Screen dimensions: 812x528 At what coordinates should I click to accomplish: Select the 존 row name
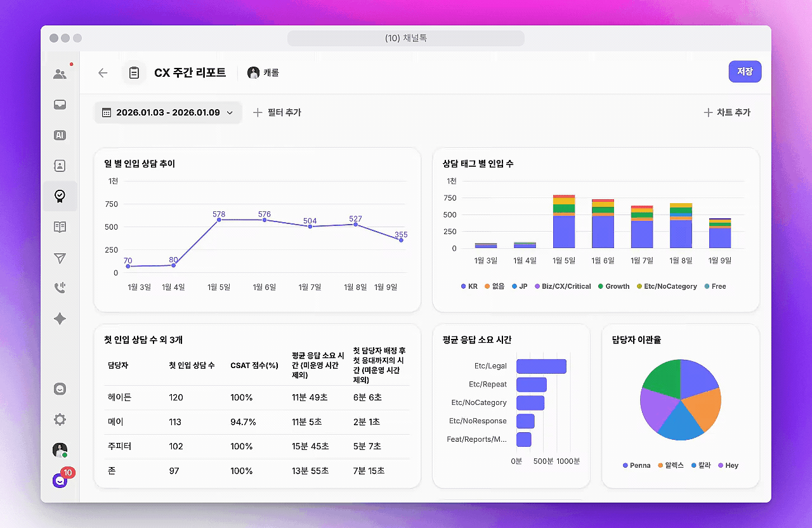pos(112,471)
